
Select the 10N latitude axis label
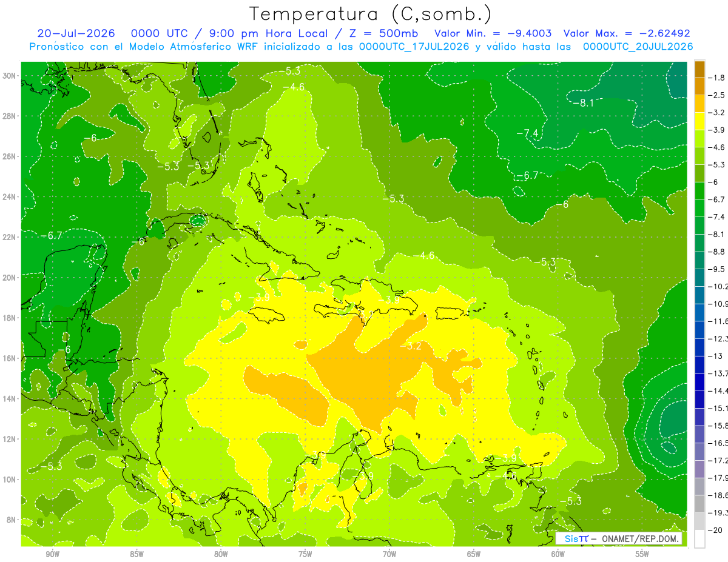10,480
